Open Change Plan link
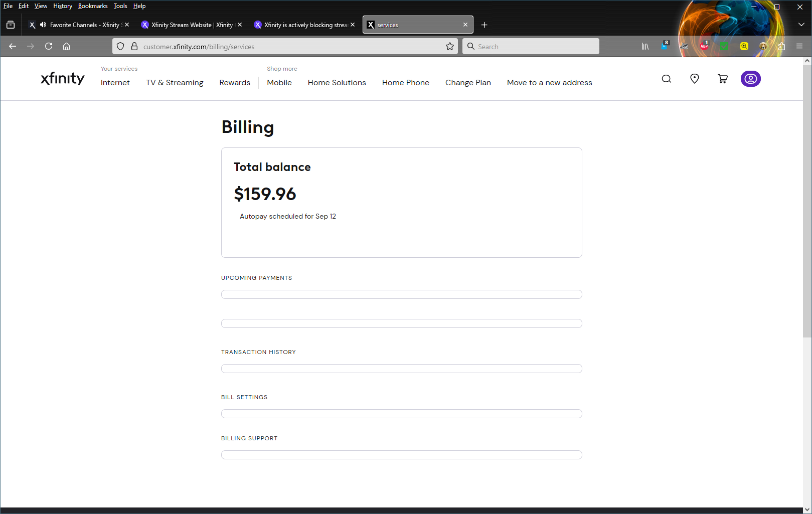 pyautogui.click(x=468, y=83)
